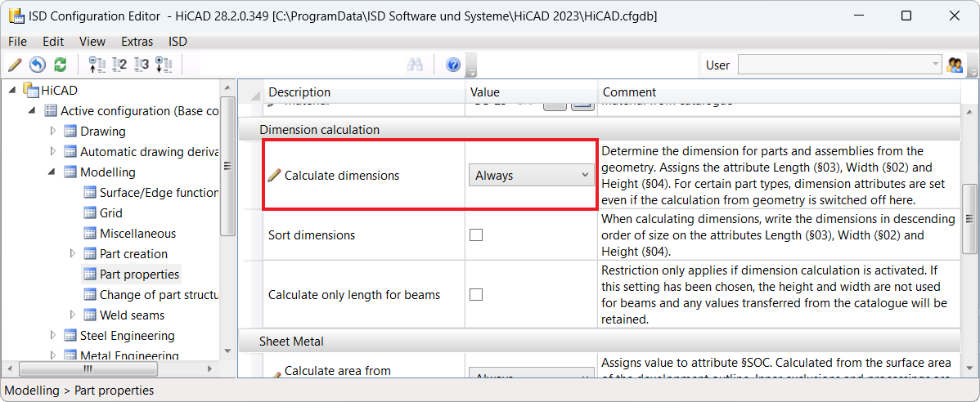This screenshot has height=402, width=980.
Task: Click the HiCAD root folder icon
Action: click(30, 90)
